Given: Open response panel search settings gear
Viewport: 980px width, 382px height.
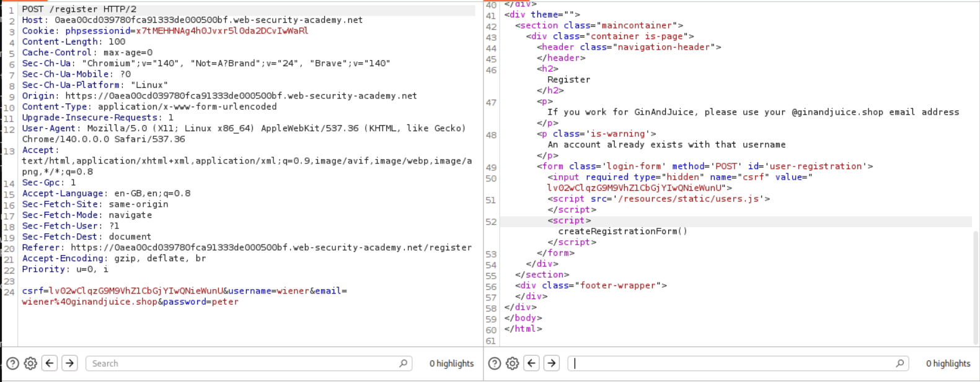Looking at the screenshot, I should tap(513, 363).
